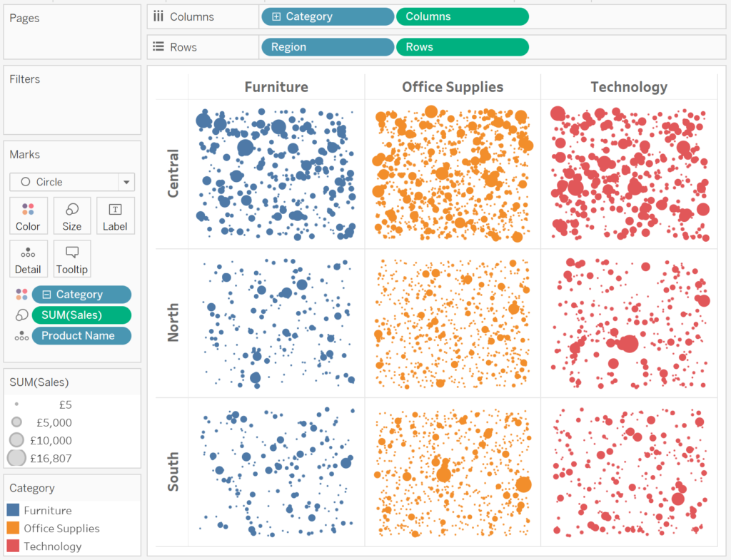
Task: Expand Category pill on Columns shelf
Action: coord(276,17)
